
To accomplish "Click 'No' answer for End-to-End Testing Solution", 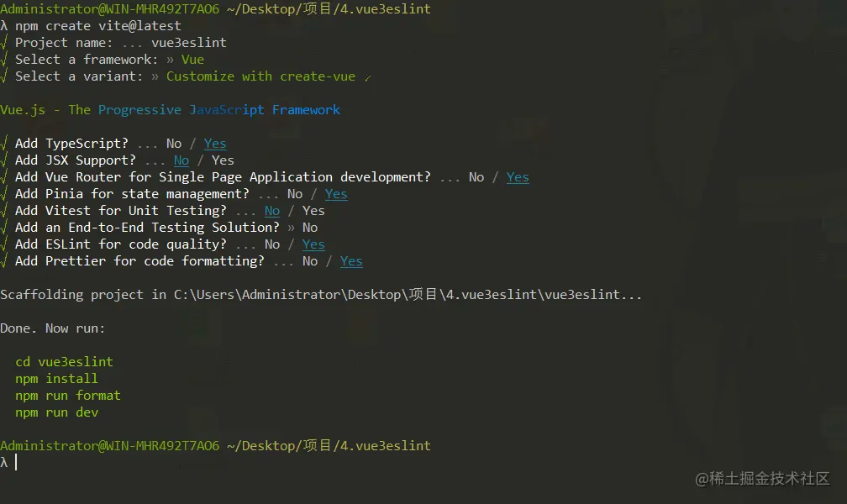I will [310, 228].
